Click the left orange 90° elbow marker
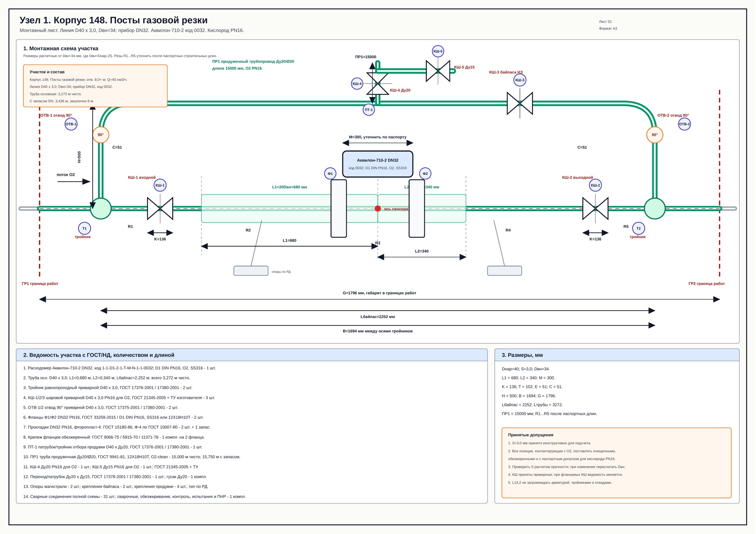The width and height of the screenshot is (756, 534). point(101,135)
